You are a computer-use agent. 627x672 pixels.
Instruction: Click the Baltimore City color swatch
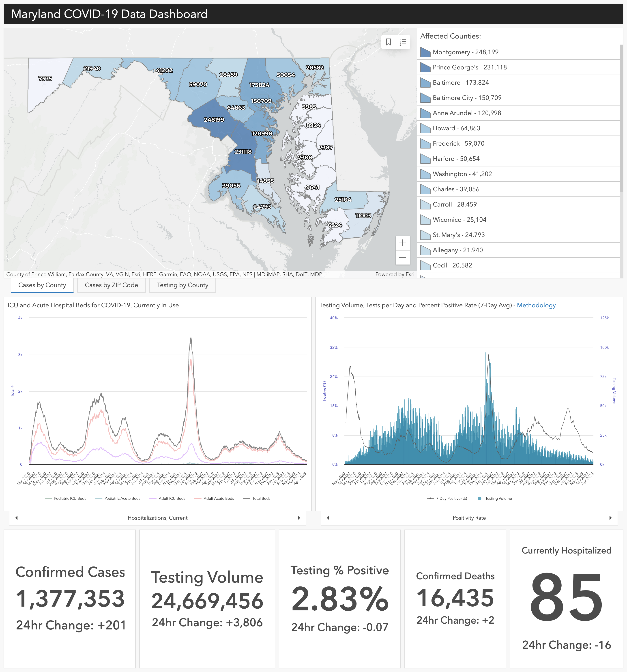click(x=425, y=98)
